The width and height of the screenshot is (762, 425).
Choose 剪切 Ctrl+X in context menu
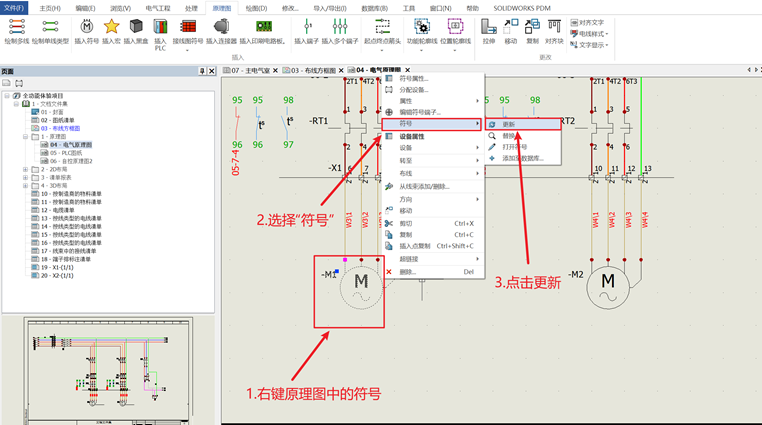pos(433,223)
